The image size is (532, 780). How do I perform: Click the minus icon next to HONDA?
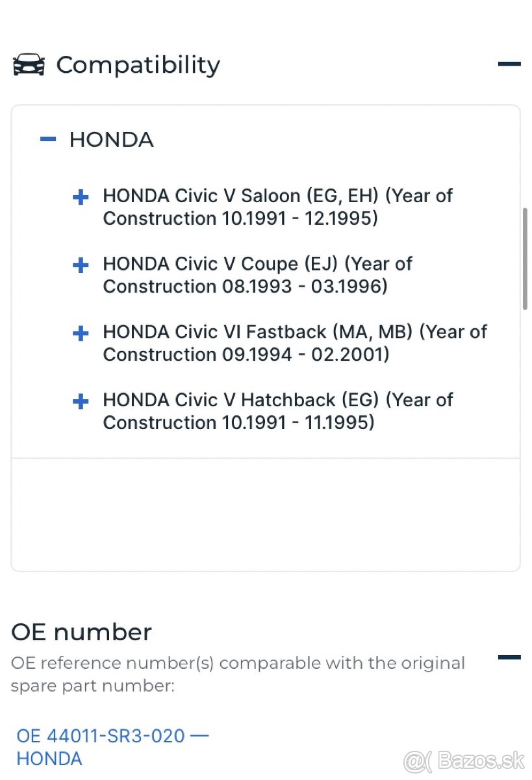click(x=47, y=139)
